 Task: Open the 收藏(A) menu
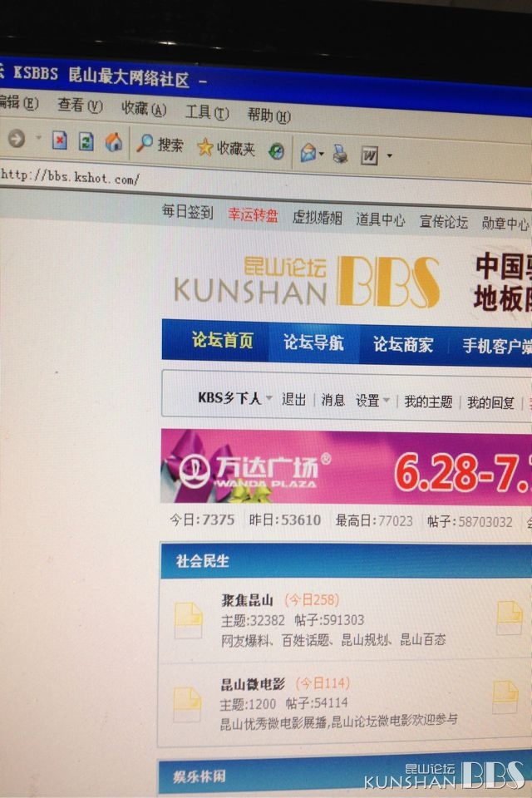[144, 108]
